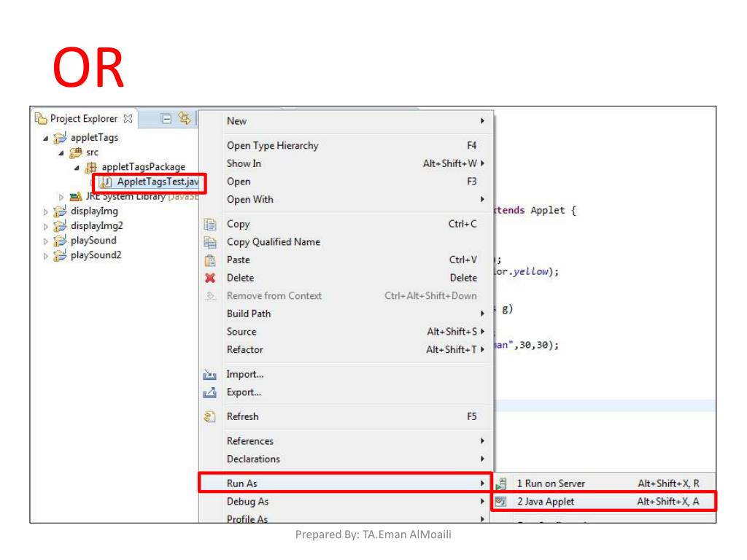Click the displayImg project icon
The height and width of the screenshot is (560, 747).
tap(60, 211)
